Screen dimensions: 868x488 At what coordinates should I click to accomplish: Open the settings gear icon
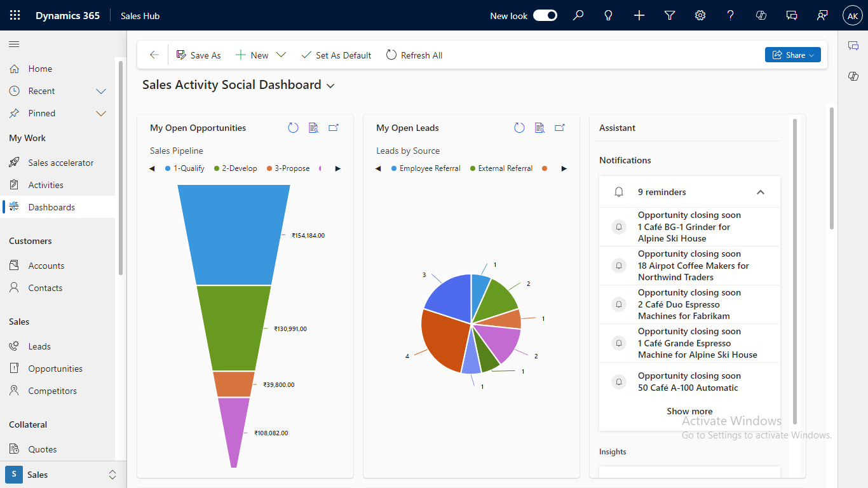700,15
